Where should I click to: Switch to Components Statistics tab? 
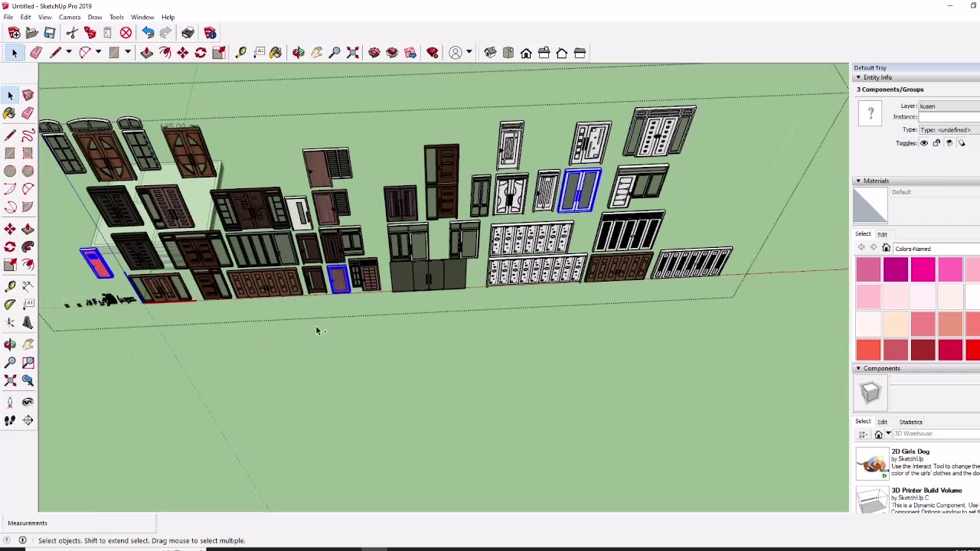click(x=910, y=422)
